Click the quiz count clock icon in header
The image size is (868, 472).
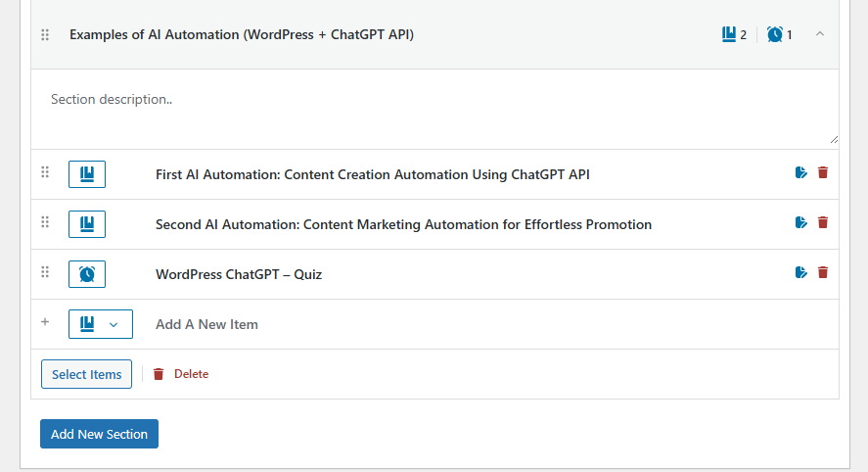tap(774, 34)
